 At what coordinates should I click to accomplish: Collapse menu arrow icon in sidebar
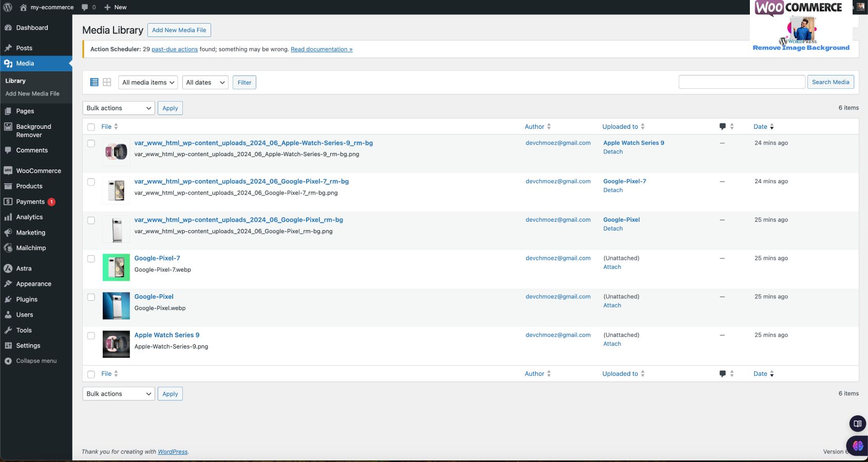8,361
